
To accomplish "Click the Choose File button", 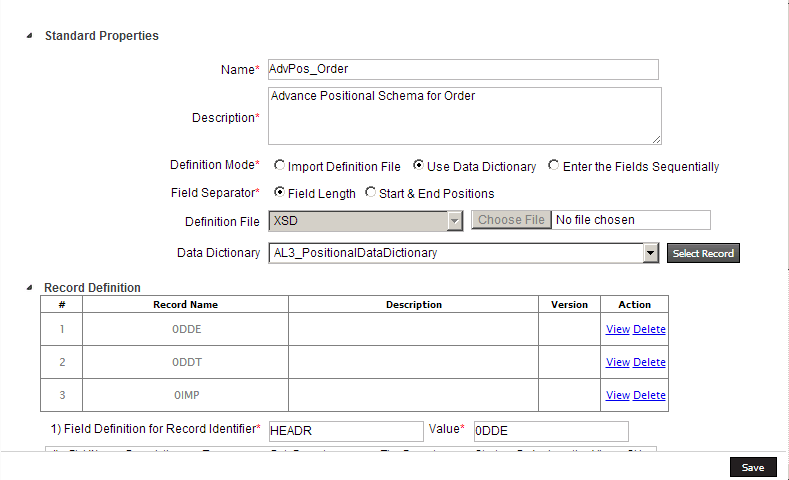I will click(x=510, y=220).
